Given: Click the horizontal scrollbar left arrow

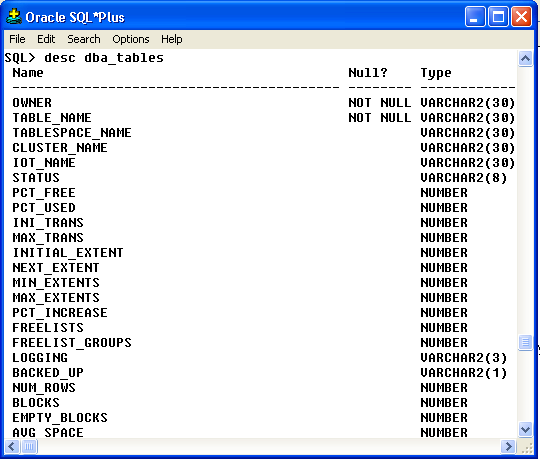Looking at the screenshot, I should tap(12, 447).
